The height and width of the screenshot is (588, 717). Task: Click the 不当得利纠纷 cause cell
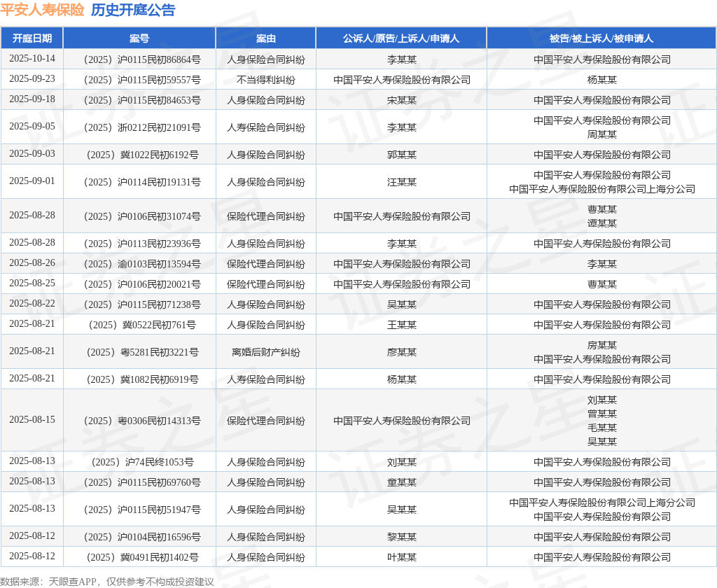265,80
